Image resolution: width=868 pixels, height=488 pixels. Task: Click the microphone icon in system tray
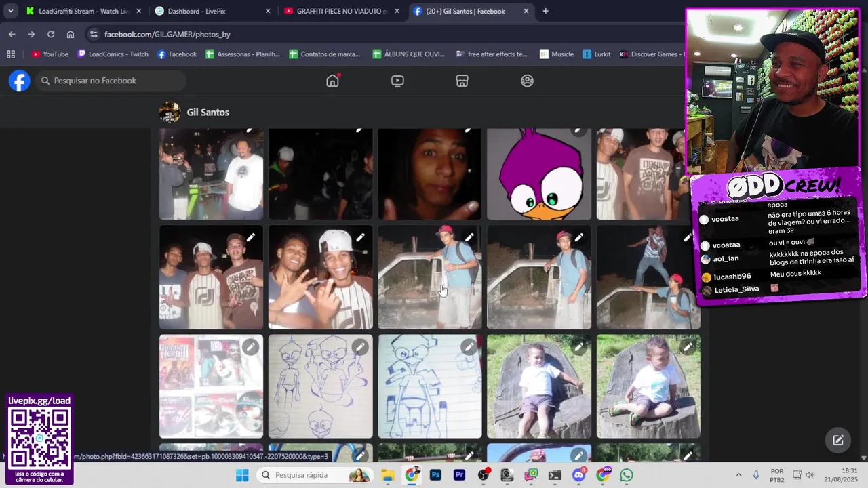click(x=756, y=475)
